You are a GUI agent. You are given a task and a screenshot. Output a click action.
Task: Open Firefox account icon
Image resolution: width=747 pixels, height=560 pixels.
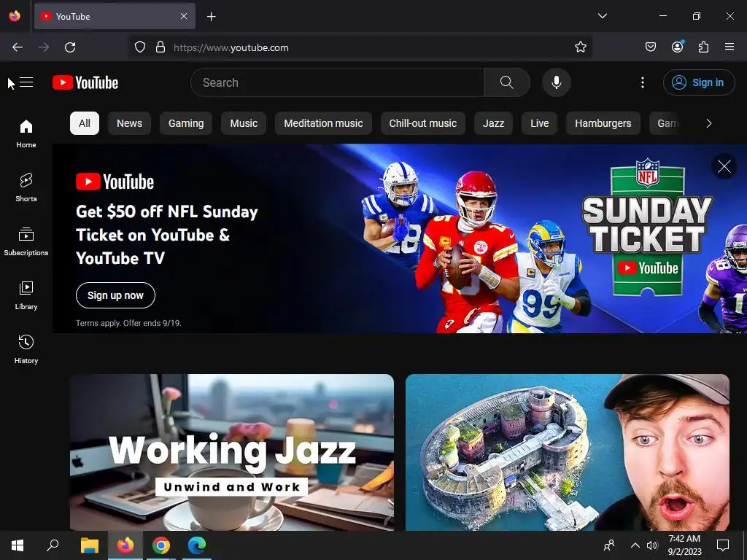(x=678, y=47)
